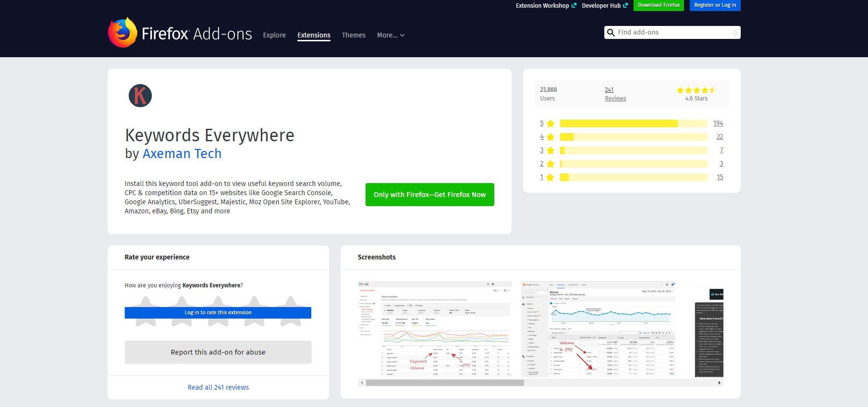Screen dimensions: 868x407
Task: Click the 5-star rating bar
Action: [x=634, y=123]
